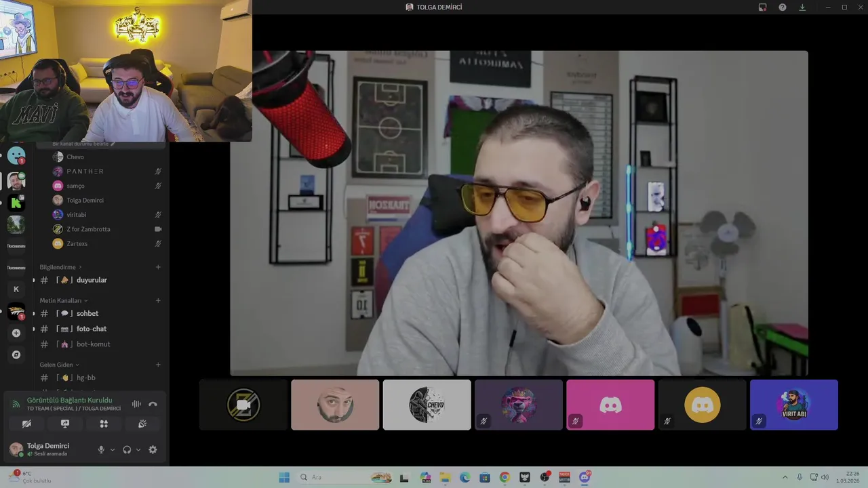Create channel in Gelen Giden category

pyautogui.click(x=158, y=365)
